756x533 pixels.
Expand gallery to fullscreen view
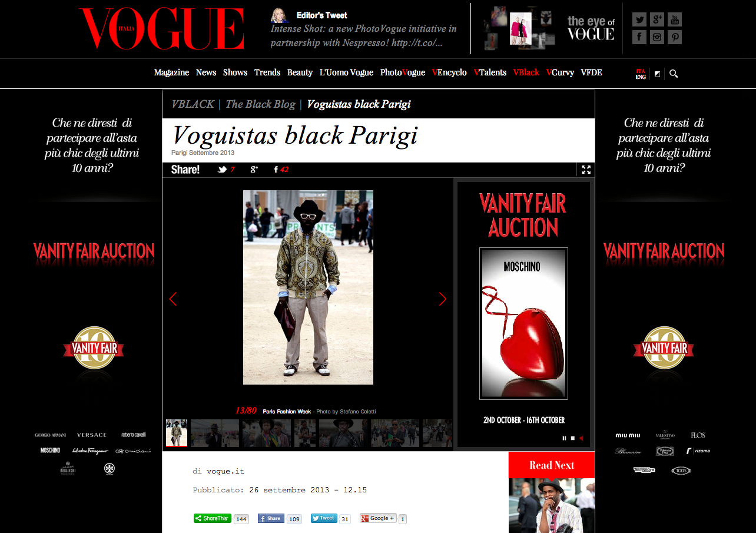pyautogui.click(x=586, y=170)
